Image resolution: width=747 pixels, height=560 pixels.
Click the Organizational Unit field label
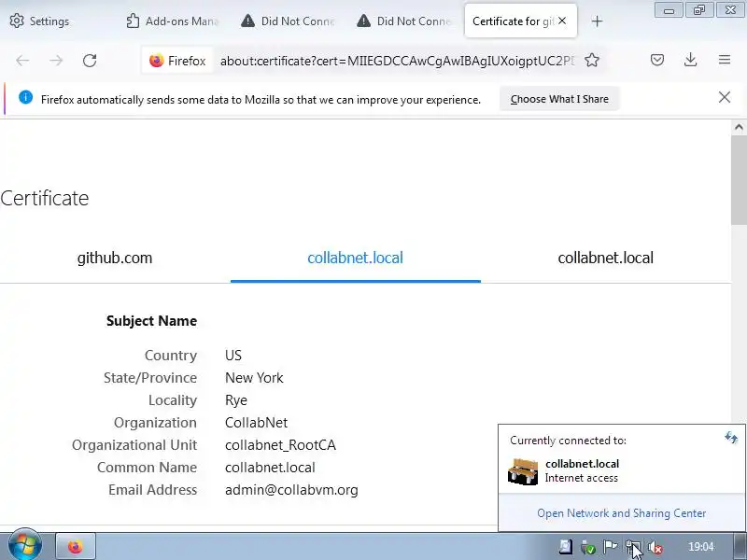134,445
